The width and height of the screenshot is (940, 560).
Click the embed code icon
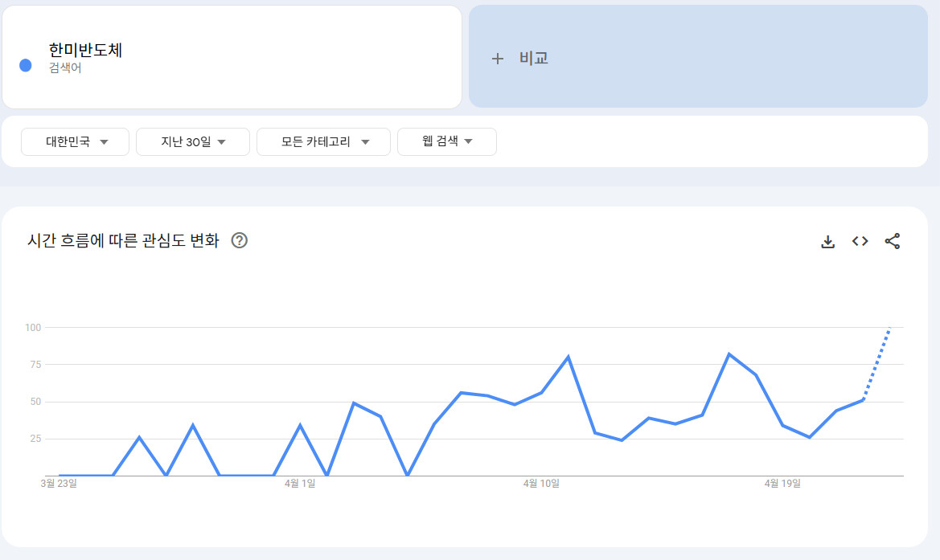860,241
